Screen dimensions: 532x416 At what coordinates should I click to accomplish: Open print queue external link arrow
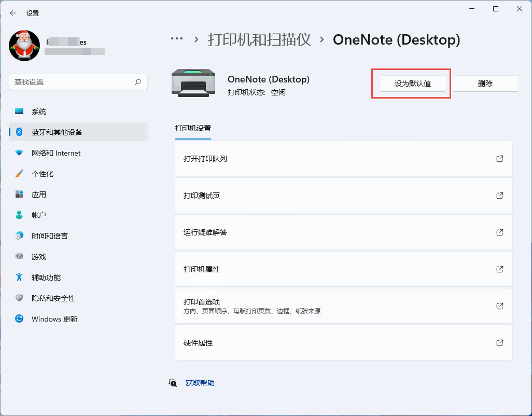tap(500, 158)
